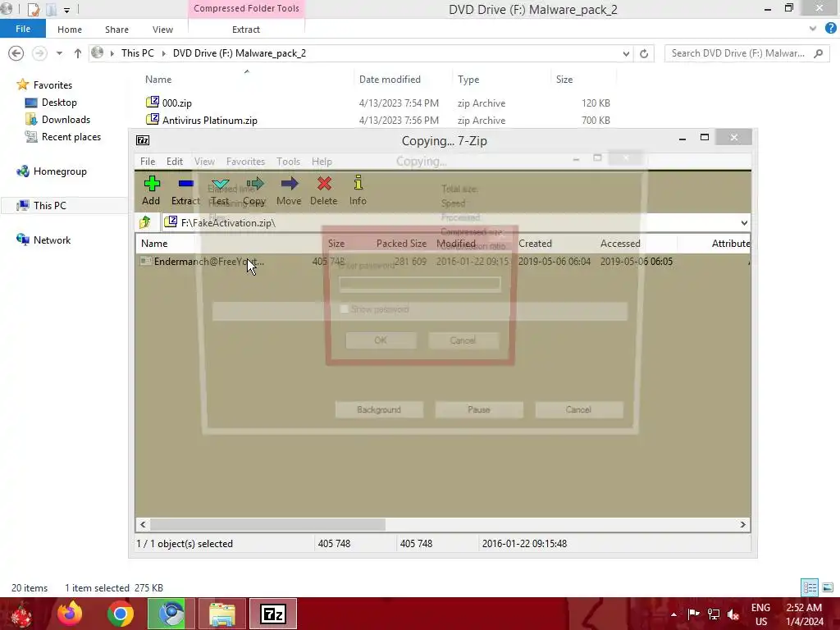Open Desktop in the navigation pane
Image resolution: width=840 pixels, height=630 pixels.
point(59,103)
